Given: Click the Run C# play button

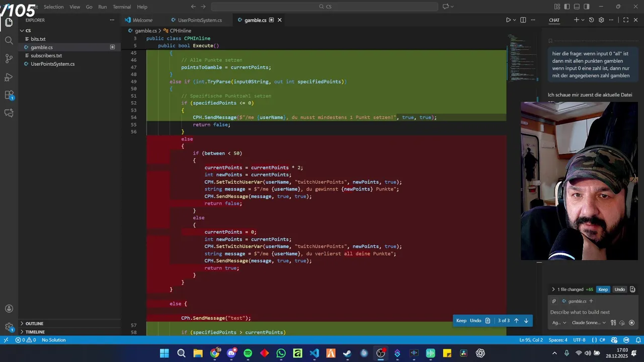Looking at the screenshot, I should [508, 20].
